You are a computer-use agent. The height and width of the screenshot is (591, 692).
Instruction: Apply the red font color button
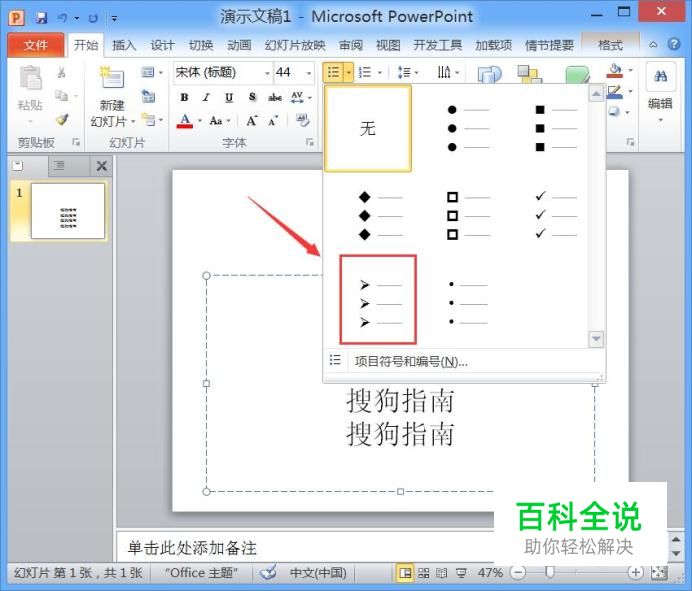pyautogui.click(x=185, y=120)
